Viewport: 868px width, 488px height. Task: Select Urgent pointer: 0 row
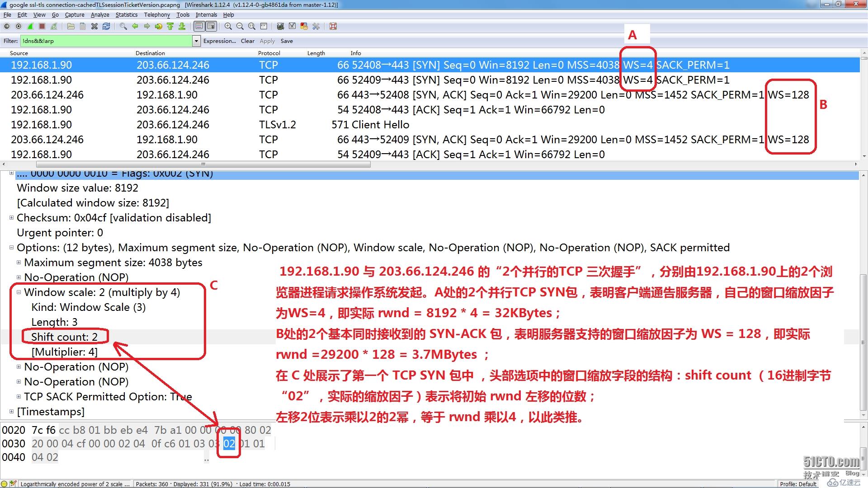[x=60, y=233]
